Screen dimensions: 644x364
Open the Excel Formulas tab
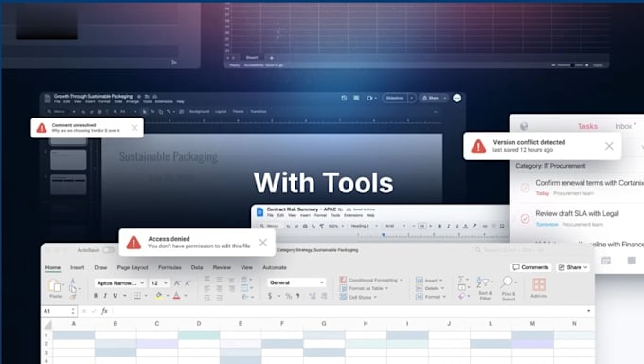coord(170,267)
